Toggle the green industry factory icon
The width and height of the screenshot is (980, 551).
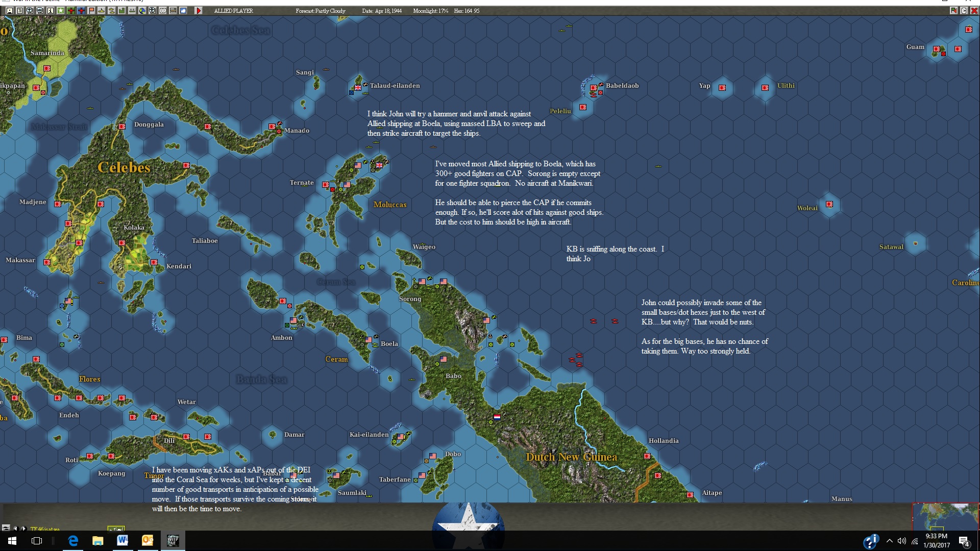tap(122, 10)
